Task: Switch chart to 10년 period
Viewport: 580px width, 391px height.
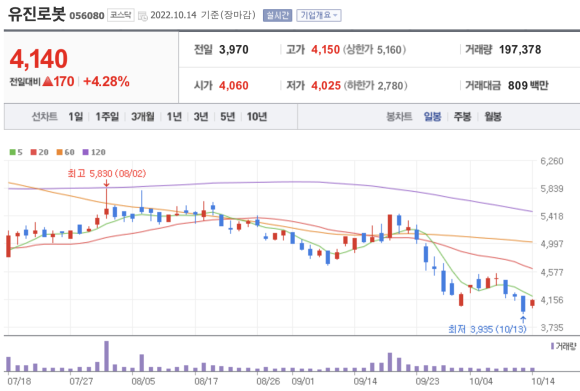Action: [257, 117]
